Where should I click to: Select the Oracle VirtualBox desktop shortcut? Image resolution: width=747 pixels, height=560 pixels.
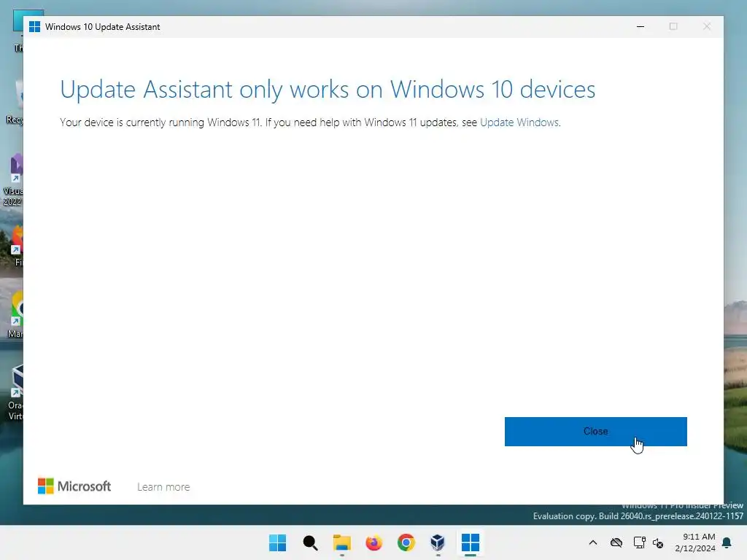[15, 392]
